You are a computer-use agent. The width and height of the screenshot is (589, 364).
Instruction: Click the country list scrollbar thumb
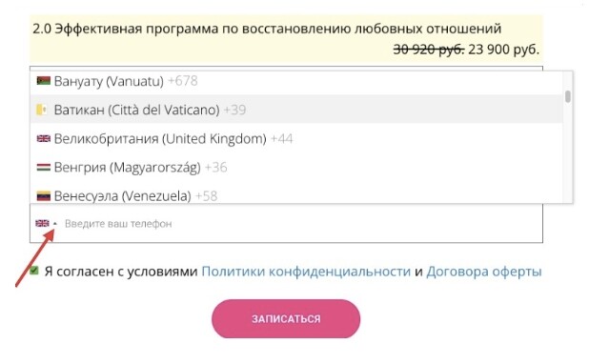(568, 96)
